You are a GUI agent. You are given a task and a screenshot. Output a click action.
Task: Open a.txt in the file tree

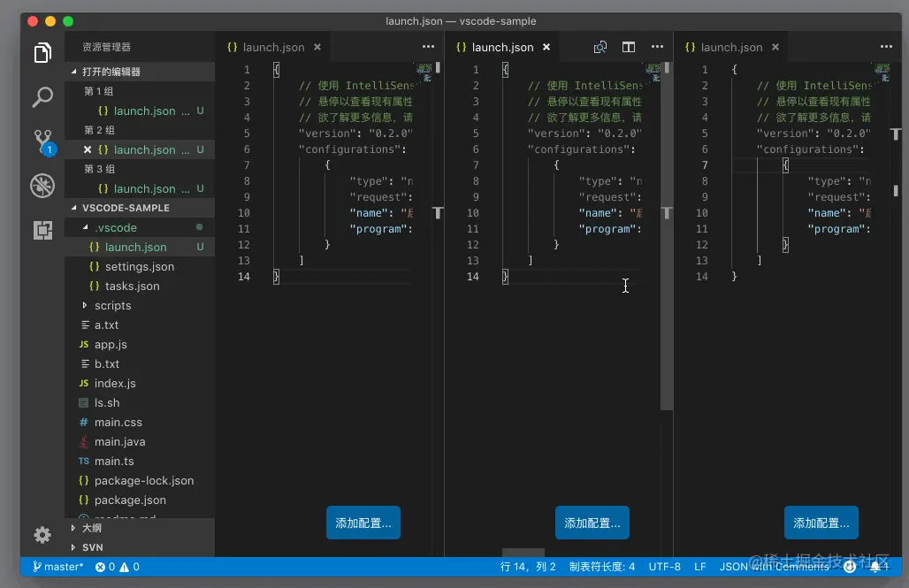(x=140, y=325)
